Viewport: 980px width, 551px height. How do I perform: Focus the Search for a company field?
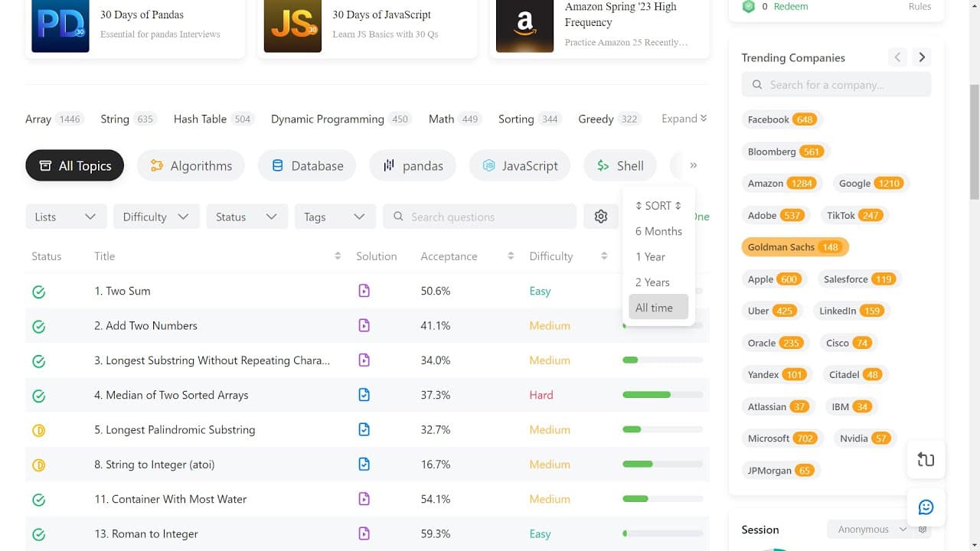pyautogui.click(x=836, y=84)
